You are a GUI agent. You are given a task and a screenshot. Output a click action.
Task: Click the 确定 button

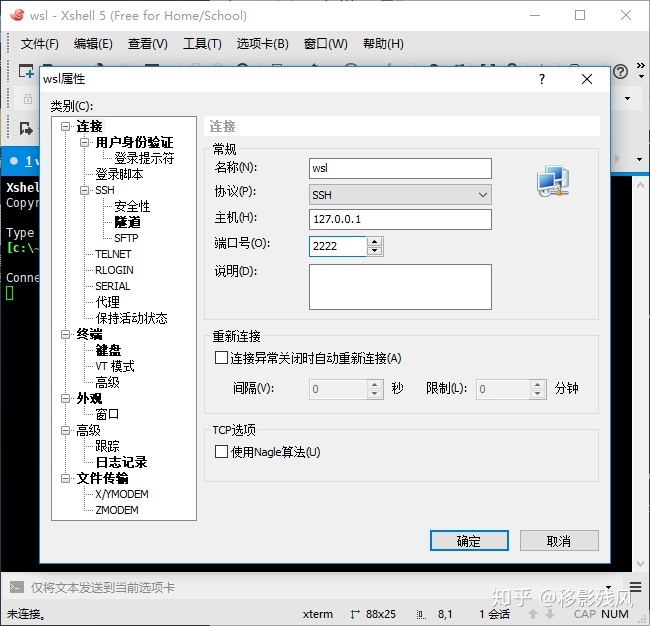(469, 541)
